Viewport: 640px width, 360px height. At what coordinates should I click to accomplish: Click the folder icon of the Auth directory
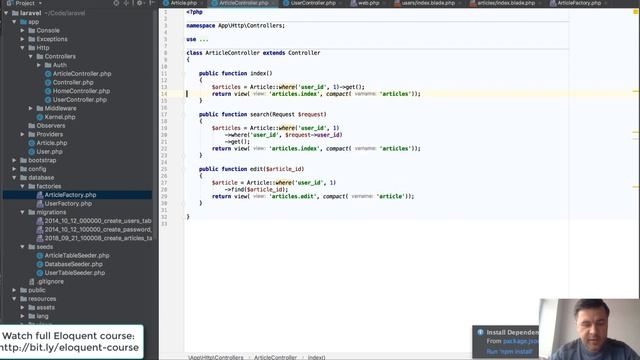coord(48,65)
